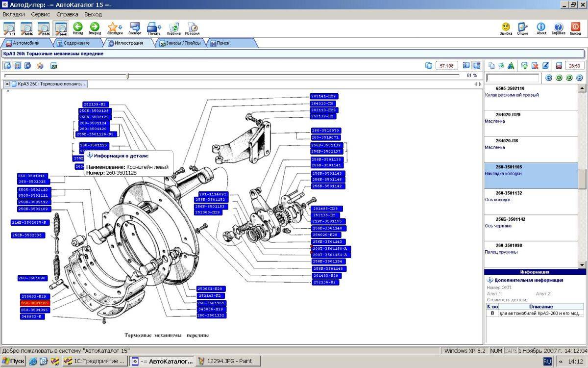Open the Сервис menu
Screen dimensions: 588x368
coord(41,14)
